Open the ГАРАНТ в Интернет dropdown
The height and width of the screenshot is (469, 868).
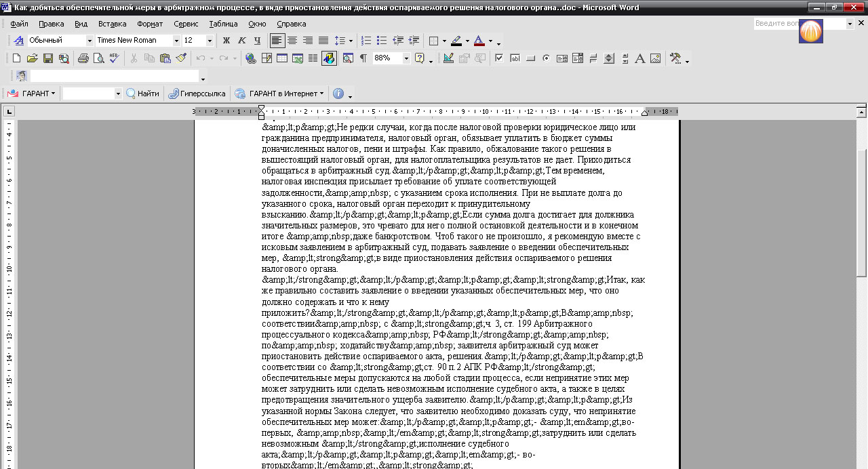[279, 94]
